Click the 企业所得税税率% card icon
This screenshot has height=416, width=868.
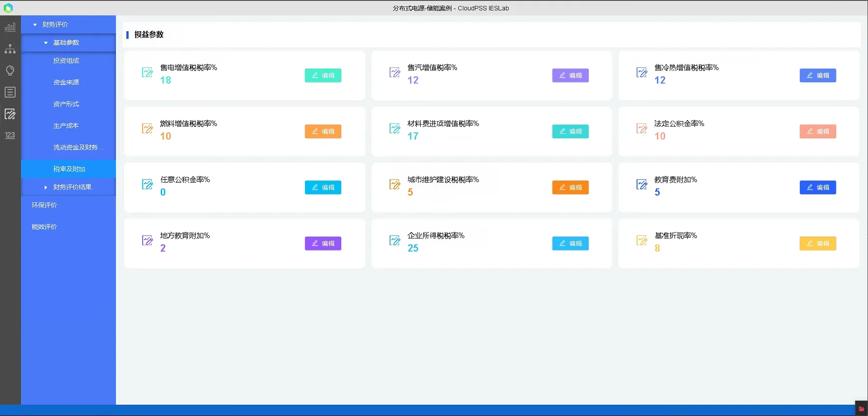395,241
